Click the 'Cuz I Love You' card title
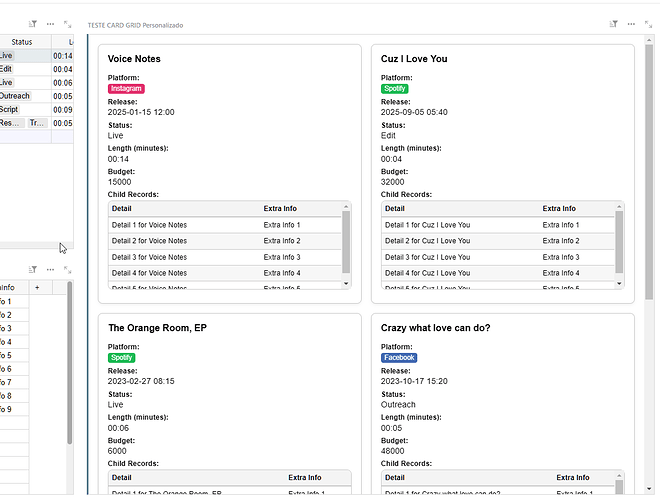Viewport: 660px width, 500px height. point(414,59)
